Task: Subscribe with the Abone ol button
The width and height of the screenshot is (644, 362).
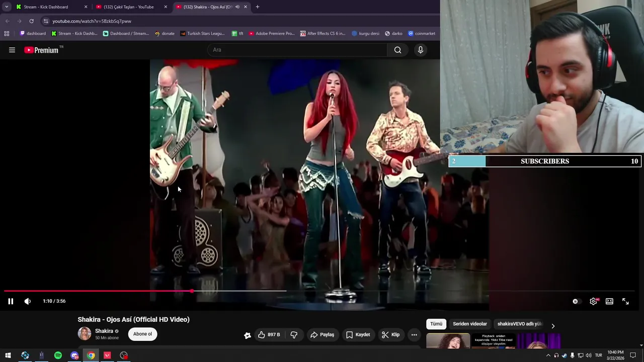Action: tap(142, 334)
